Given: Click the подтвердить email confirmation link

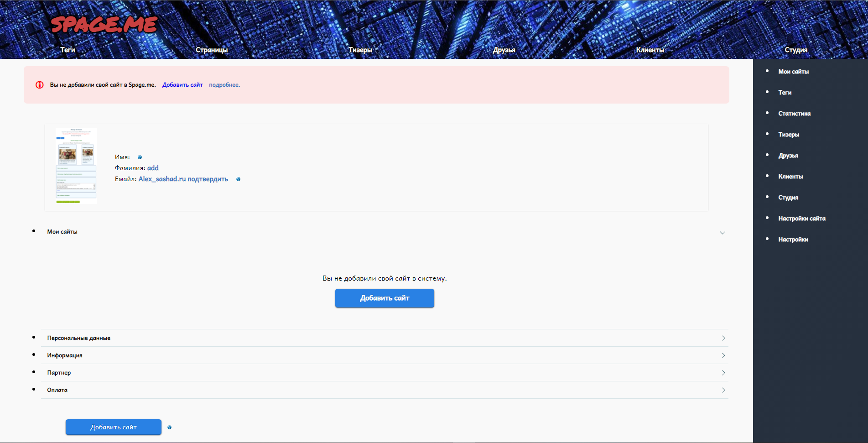Looking at the screenshot, I should coord(208,179).
